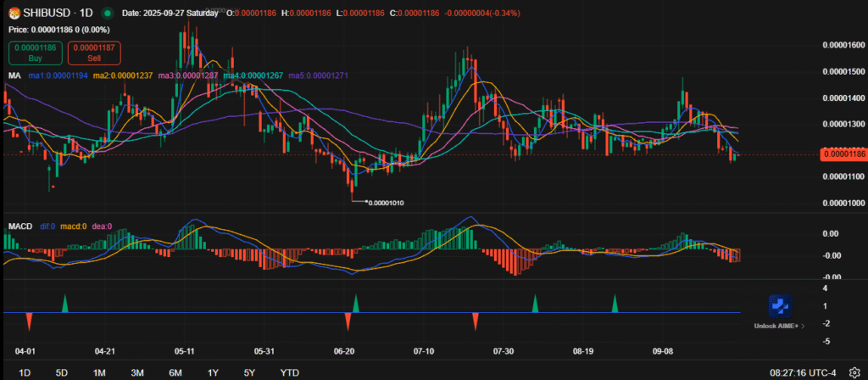Click the ma5:0.00001271 legend value
This screenshot has height=380, width=868.
(319, 75)
